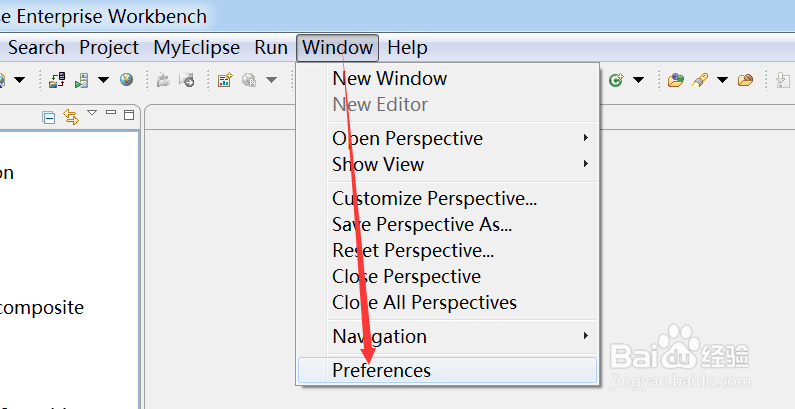Click the run server icon
795x409 pixels.
click(x=83, y=80)
